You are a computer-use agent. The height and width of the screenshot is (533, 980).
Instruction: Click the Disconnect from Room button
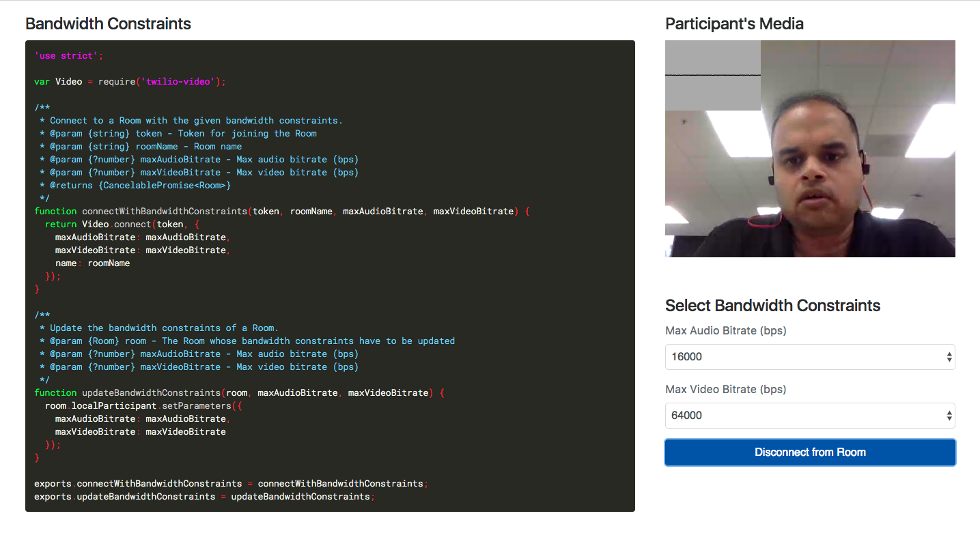(x=810, y=452)
